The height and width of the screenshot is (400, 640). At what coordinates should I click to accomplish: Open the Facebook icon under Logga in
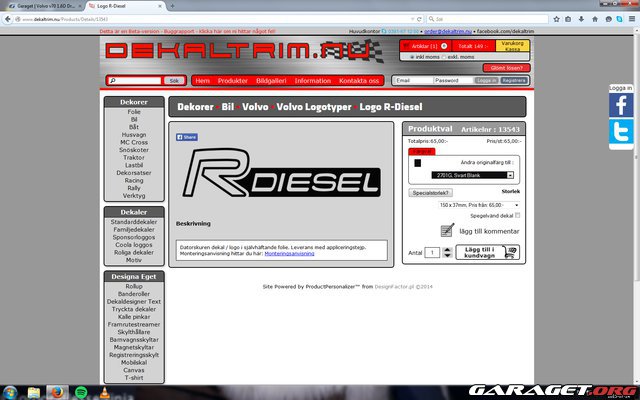pyautogui.click(x=620, y=104)
